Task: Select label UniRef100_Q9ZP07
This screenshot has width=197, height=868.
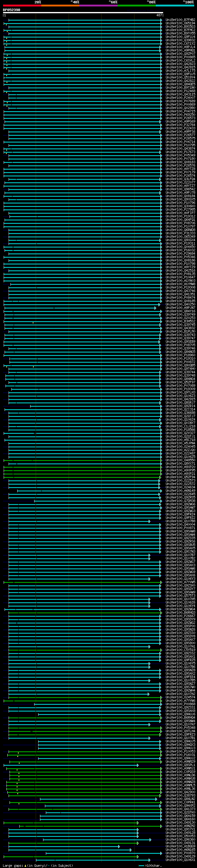Action: point(180,54)
